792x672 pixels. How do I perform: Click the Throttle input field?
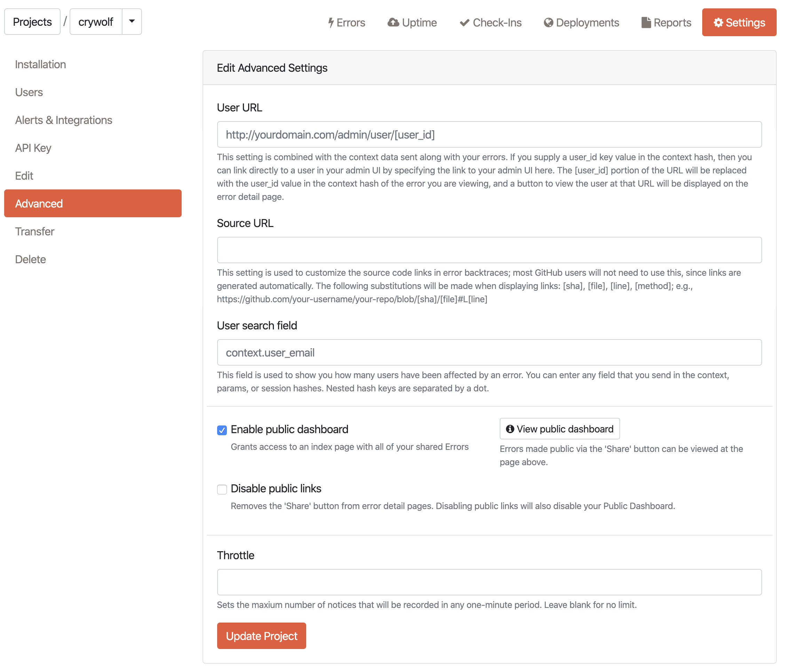489,582
